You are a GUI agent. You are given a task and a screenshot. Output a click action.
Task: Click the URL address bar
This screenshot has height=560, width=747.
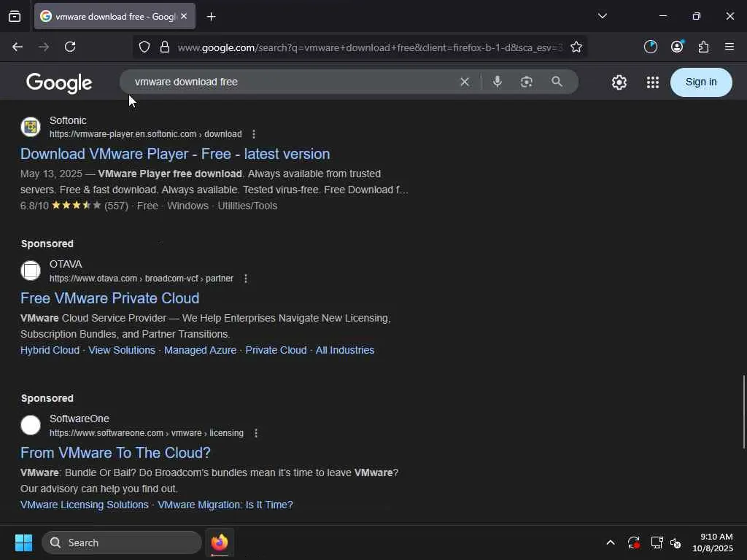click(370, 47)
